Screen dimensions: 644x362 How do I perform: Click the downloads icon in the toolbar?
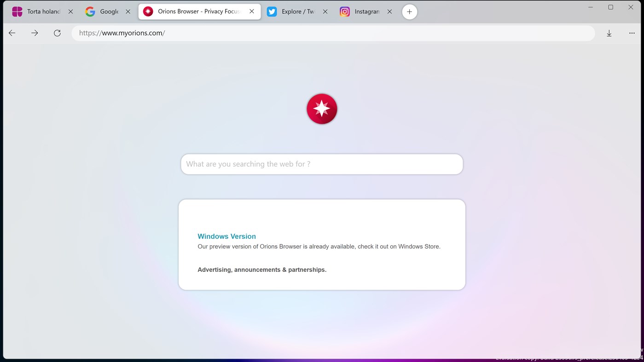tap(609, 33)
